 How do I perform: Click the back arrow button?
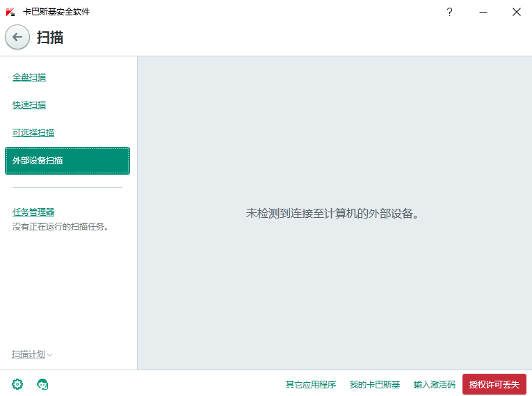pyautogui.click(x=17, y=38)
